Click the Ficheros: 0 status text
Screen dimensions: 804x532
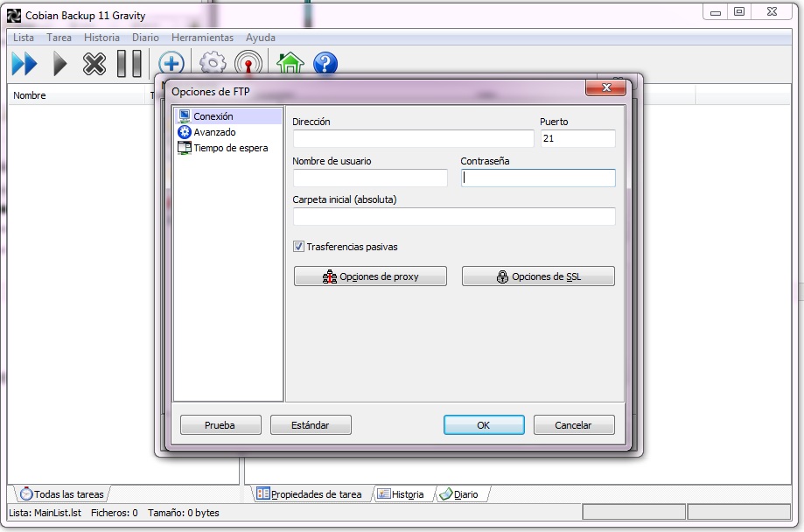[x=115, y=513]
